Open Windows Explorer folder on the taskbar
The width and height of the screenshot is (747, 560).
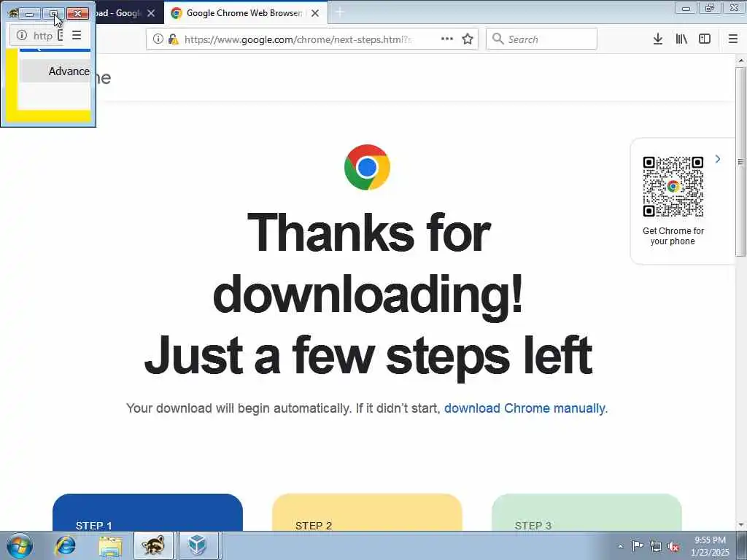[x=111, y=545]
